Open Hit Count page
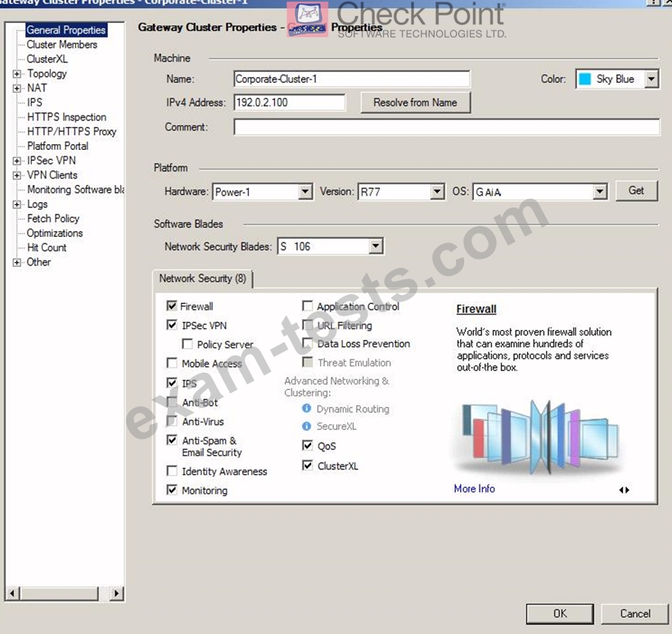 [x=47, y=248]
